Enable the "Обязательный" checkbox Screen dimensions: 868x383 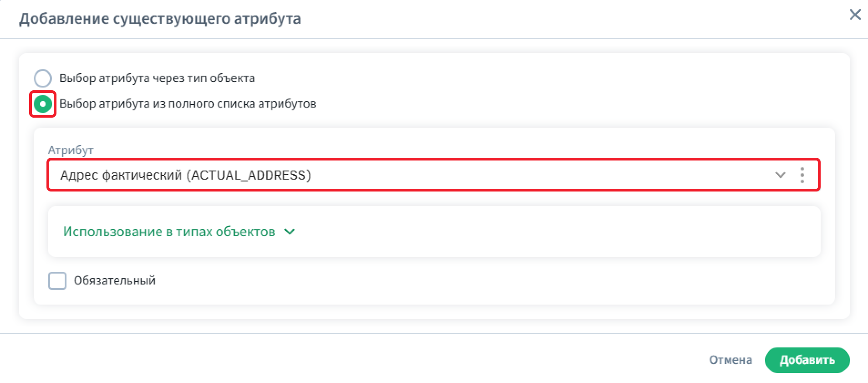57,281
